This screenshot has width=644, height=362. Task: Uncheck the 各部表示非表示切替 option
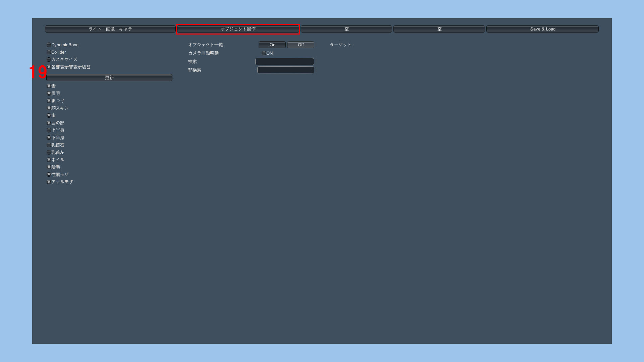[49, 67]
